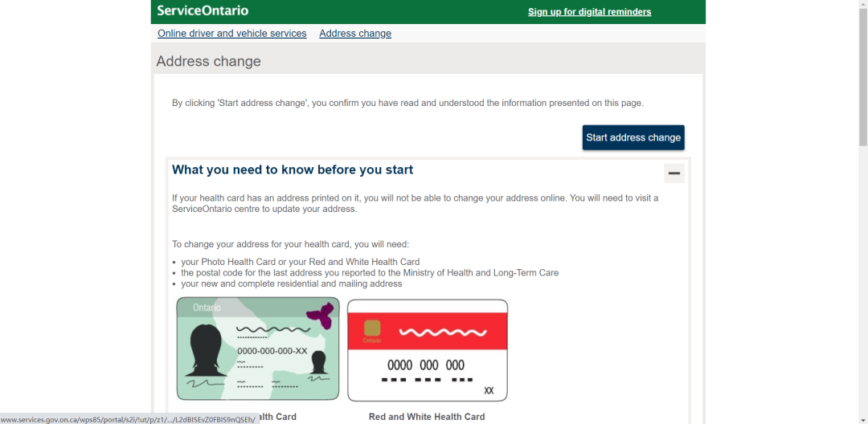868x424 pixels.
Task: Open the Address change breadcrumb link
Action: pyautogui.click(x=355, y=33)
